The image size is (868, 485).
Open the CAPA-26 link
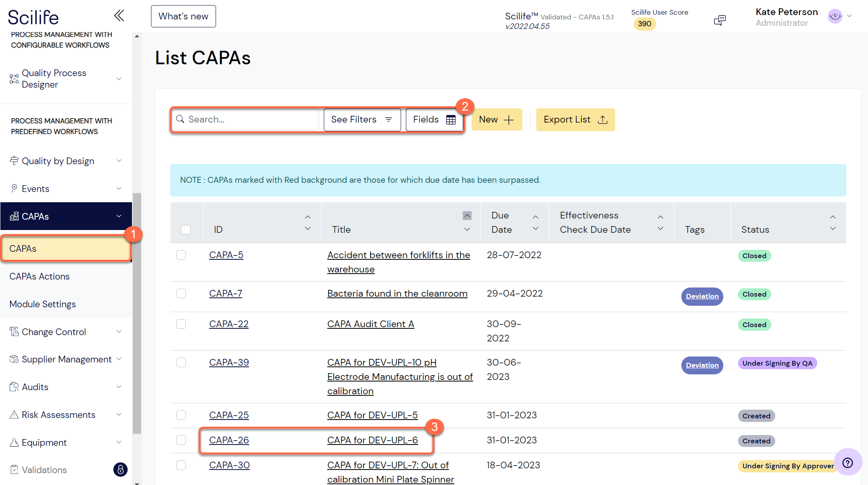click(x=229, y=440)
